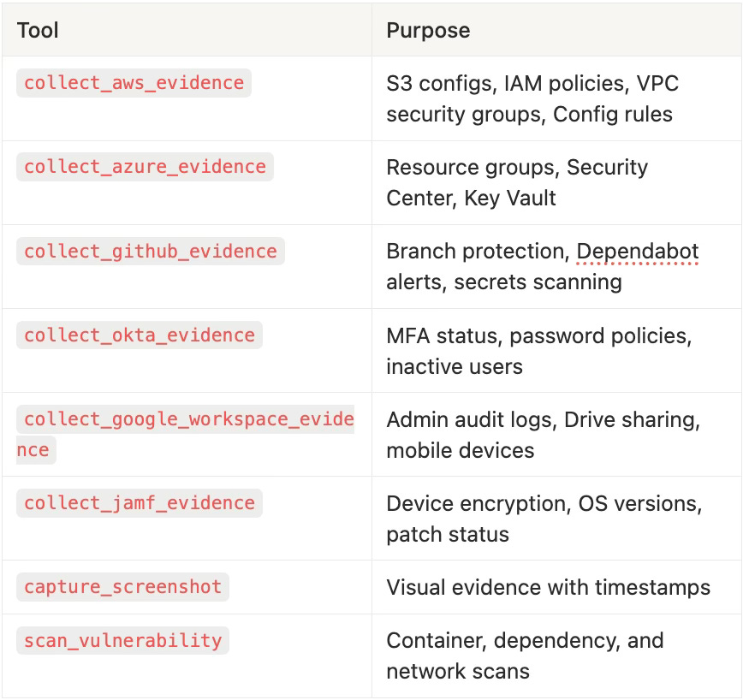Viewport: 743px width, 700px height.
Task: Click the underlined word Dependabot
Action: pos(638,251)
